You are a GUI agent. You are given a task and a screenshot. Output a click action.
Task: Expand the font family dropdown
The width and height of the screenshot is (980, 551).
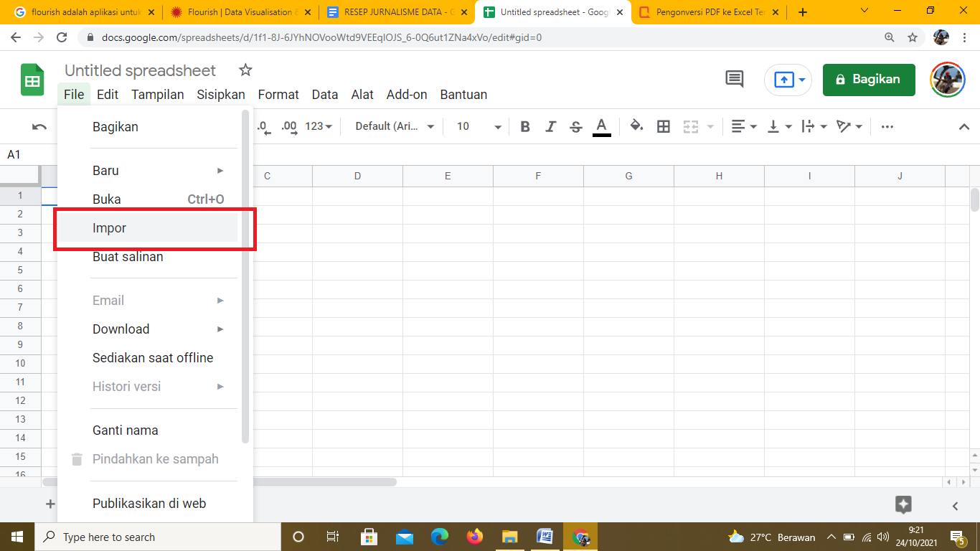point(395,126)
